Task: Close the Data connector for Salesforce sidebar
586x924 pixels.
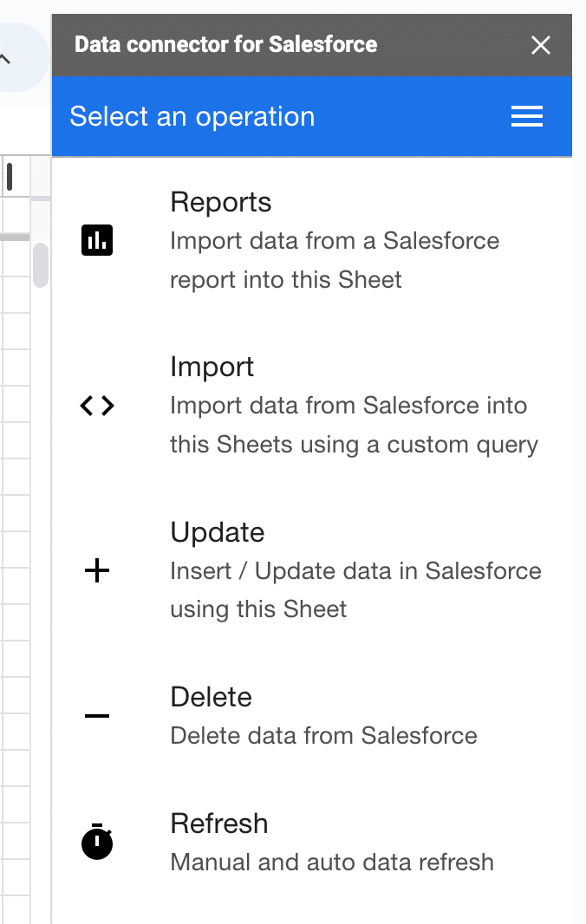Action: pos(540,45)
